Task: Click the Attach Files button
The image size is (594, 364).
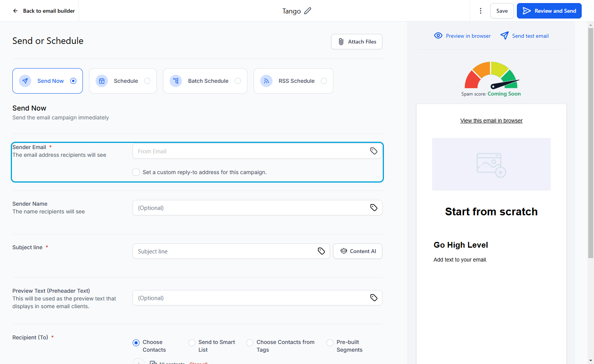Action: [357, 42]
